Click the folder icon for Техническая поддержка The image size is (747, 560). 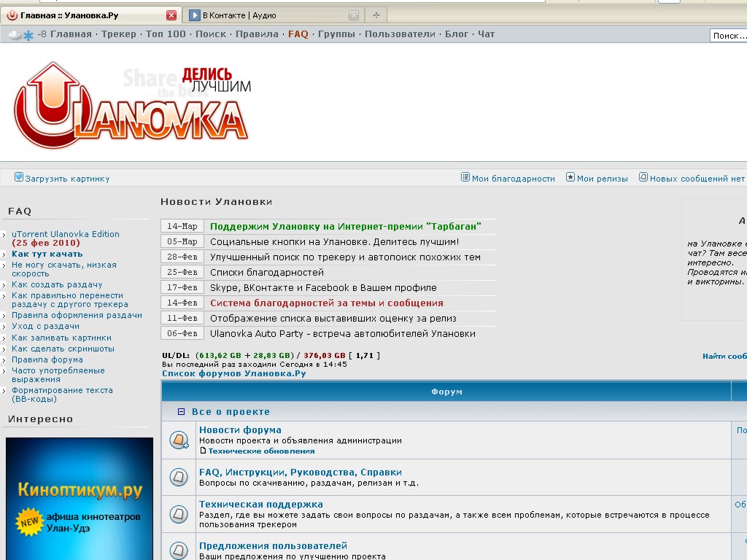coord(179,514)
